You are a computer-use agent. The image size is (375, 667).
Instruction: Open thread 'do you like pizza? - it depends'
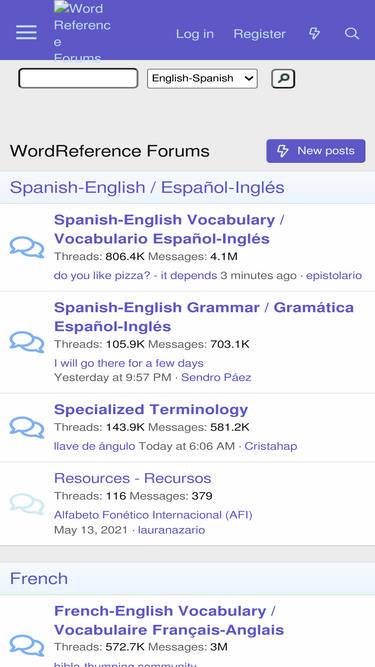(136, 276)
